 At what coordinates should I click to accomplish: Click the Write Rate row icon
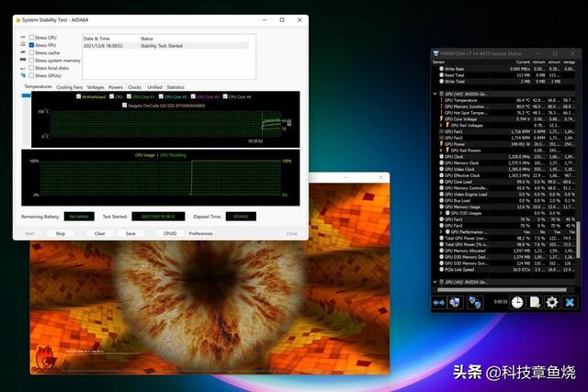pyautogui.click(x=441, y=69)
